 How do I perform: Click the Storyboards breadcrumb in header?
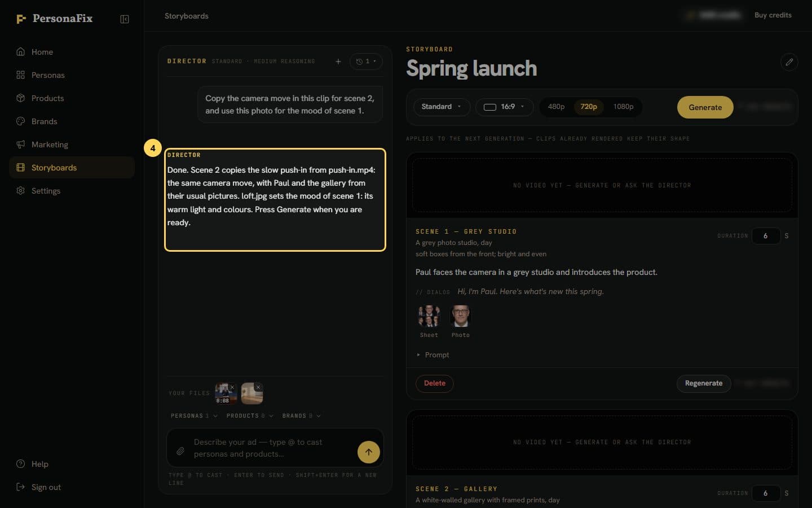pyautogui.click(x=187, y=16)
